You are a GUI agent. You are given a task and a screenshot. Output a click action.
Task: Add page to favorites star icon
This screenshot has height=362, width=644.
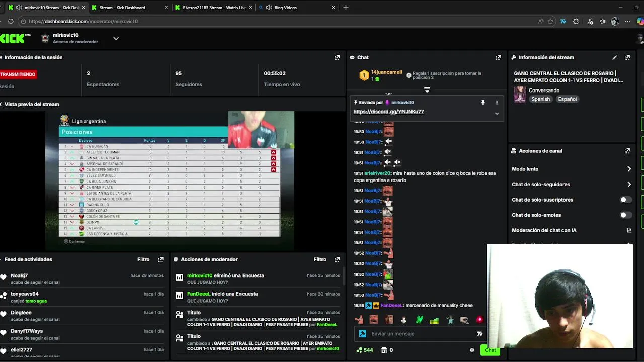550,21
